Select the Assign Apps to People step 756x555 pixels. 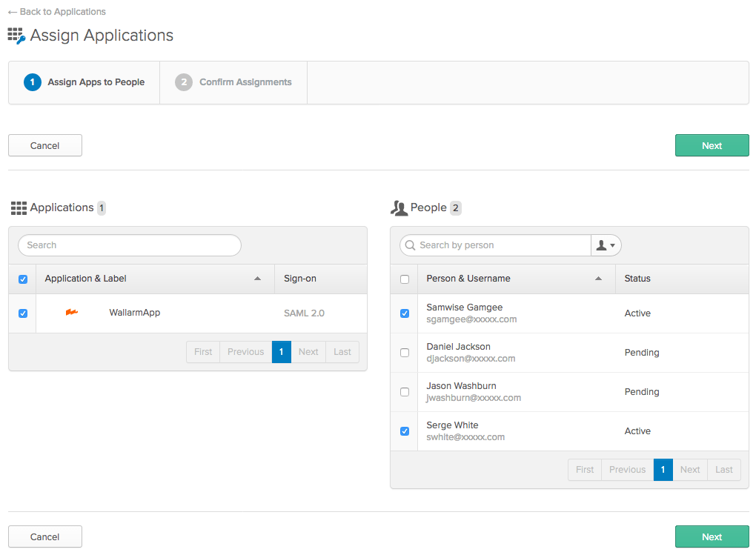[x=84, y=82]
